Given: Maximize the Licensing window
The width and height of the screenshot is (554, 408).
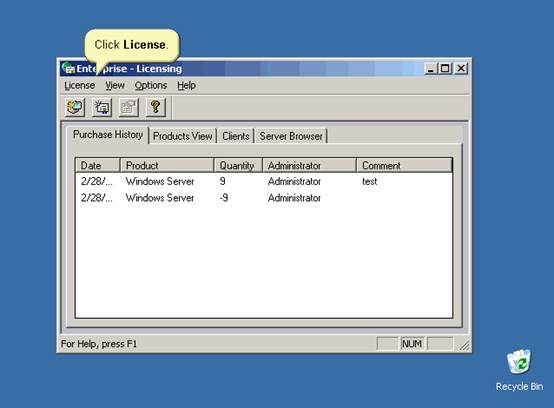Looking at the screenshot, I should tap(445, 68).
